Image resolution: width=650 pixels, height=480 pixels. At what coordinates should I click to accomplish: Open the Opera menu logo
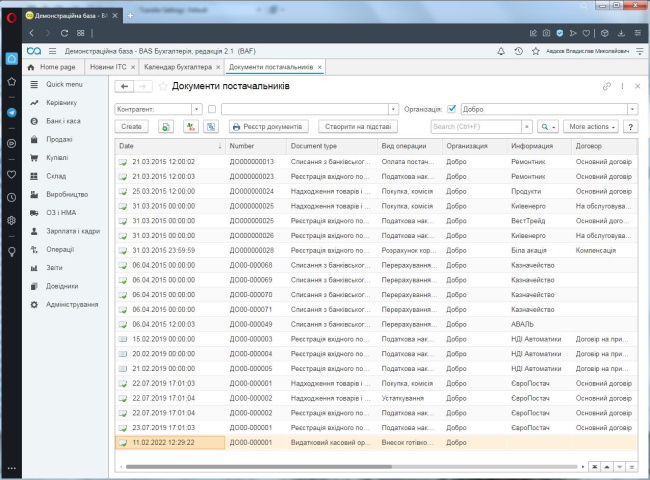[x=11, y=17]
